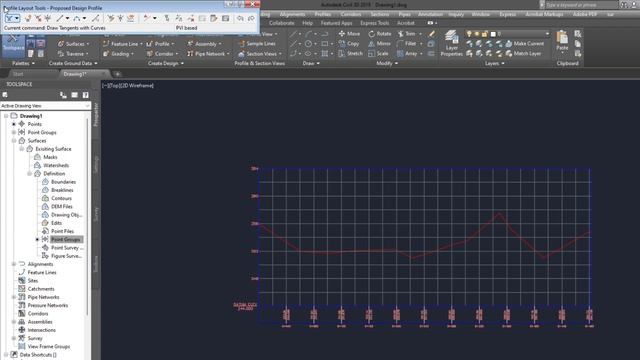This screenshot has height=360, width=640.
Task: Click the Redo icon in Profile Layout Tools
Action: (x=251, y=18)
